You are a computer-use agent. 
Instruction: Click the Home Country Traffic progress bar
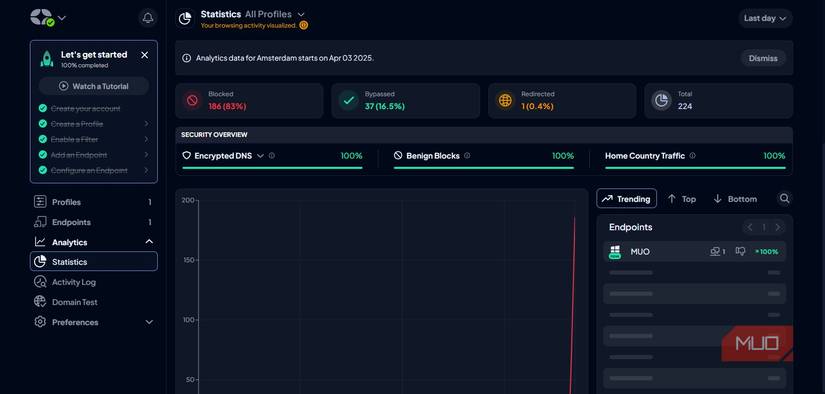point(695,168)
